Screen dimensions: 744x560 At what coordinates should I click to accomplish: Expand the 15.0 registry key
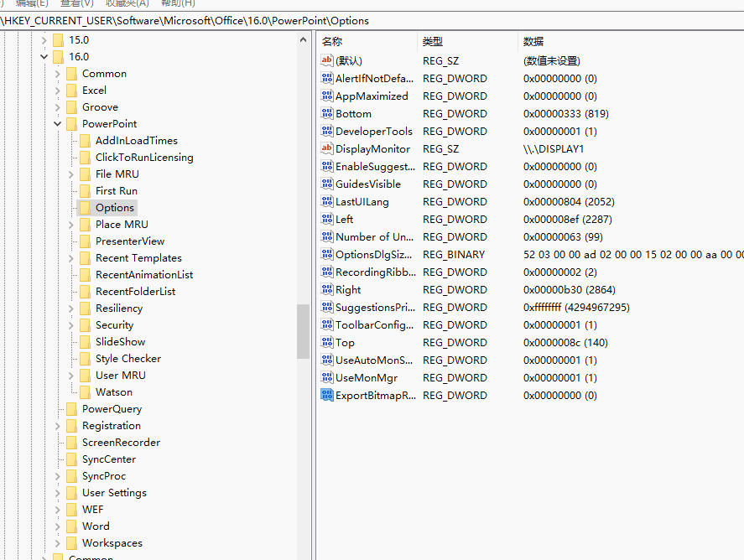click(44, 40)
